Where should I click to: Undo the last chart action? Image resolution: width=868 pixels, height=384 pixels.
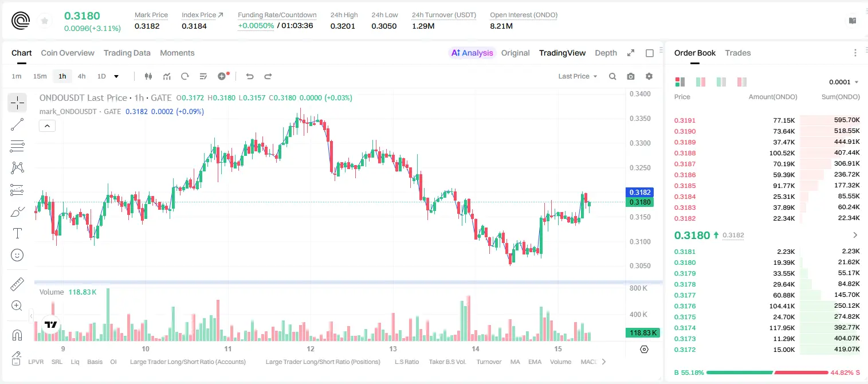pyautogui.click(x=250, y=76)
